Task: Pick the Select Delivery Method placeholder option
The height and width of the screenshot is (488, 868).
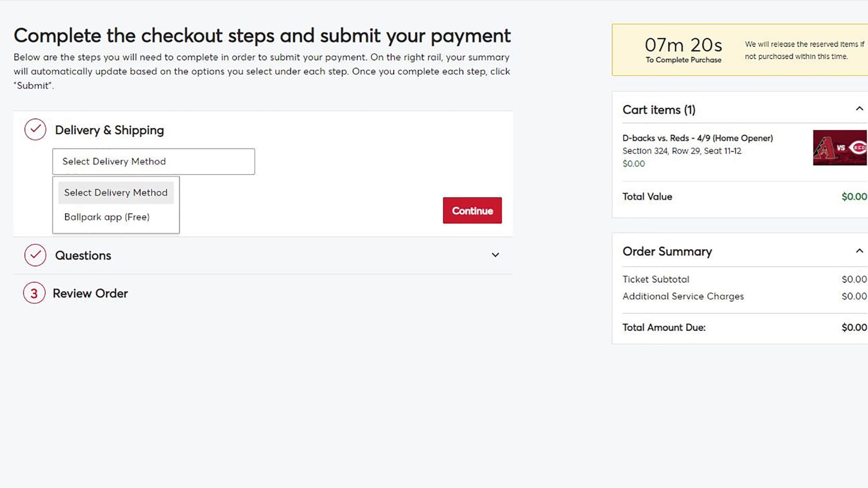Action: click(116, 193)
